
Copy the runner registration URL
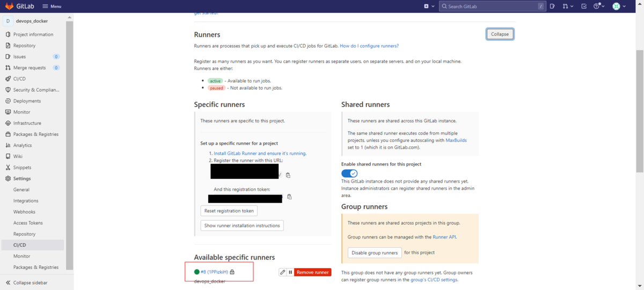coord(288,175)
